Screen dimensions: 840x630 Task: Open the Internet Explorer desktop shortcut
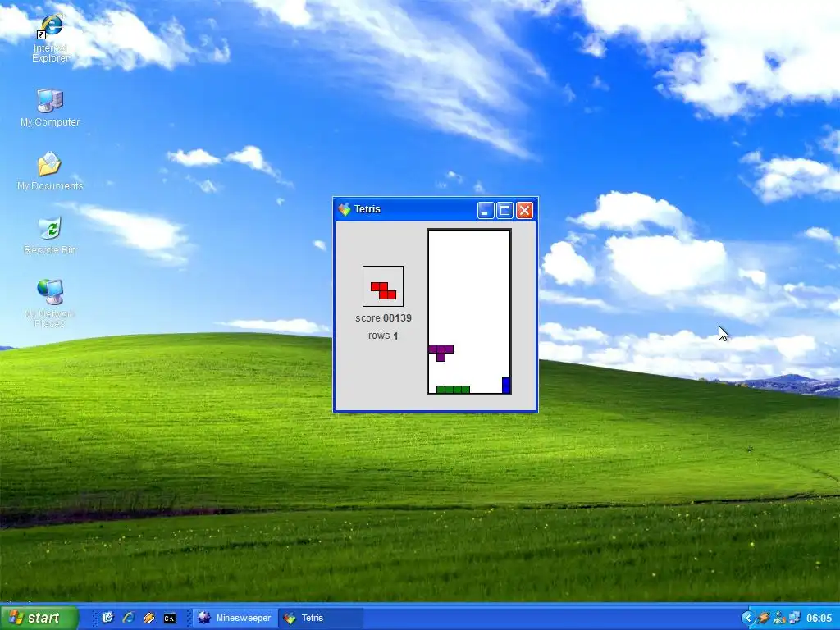50,39
